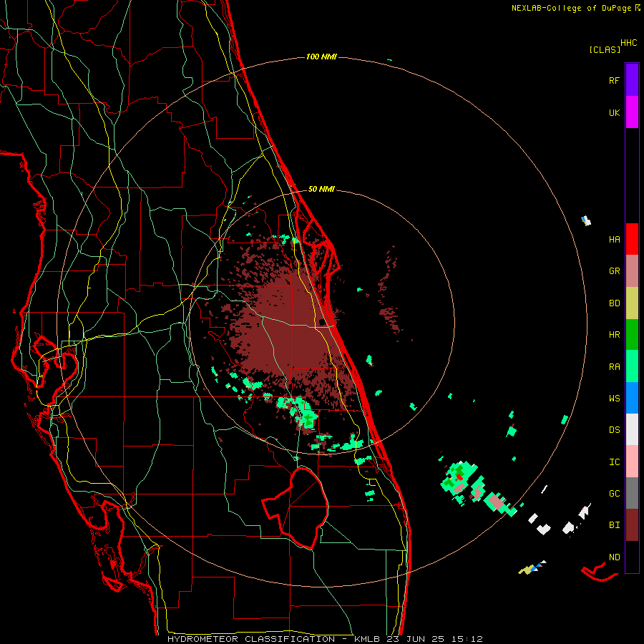Click the WS legend label
The image size is (644, 644).
pos(614,398)
